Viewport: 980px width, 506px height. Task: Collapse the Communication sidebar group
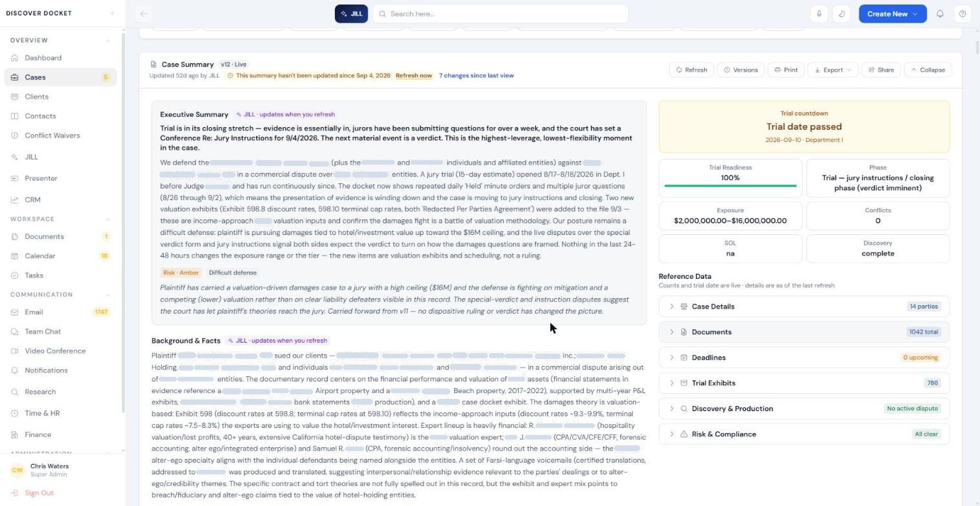(108, 295)
